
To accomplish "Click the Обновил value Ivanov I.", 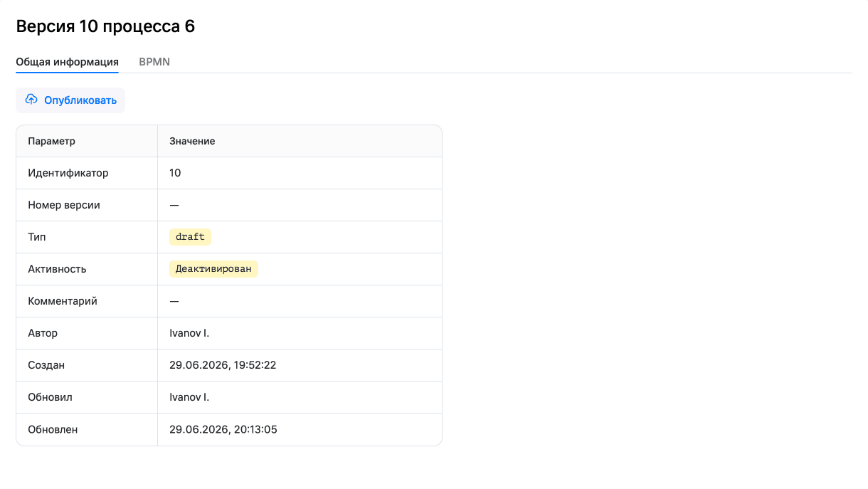I will click(189, 397).
